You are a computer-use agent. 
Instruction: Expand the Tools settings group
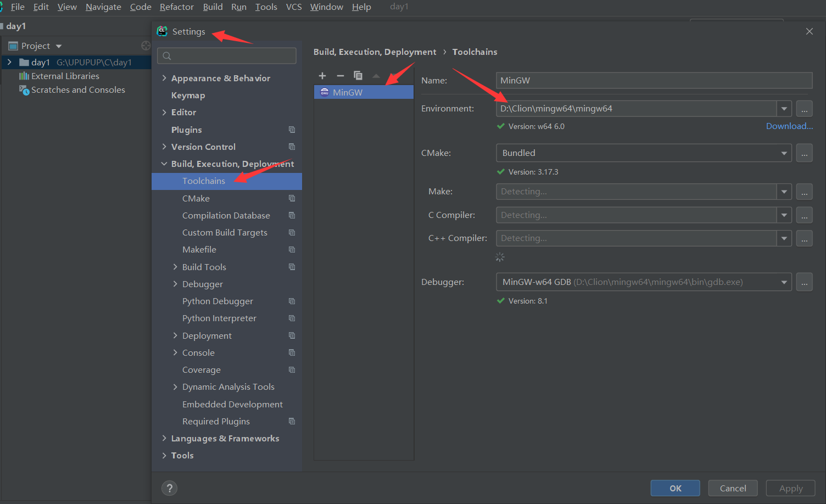164,455
